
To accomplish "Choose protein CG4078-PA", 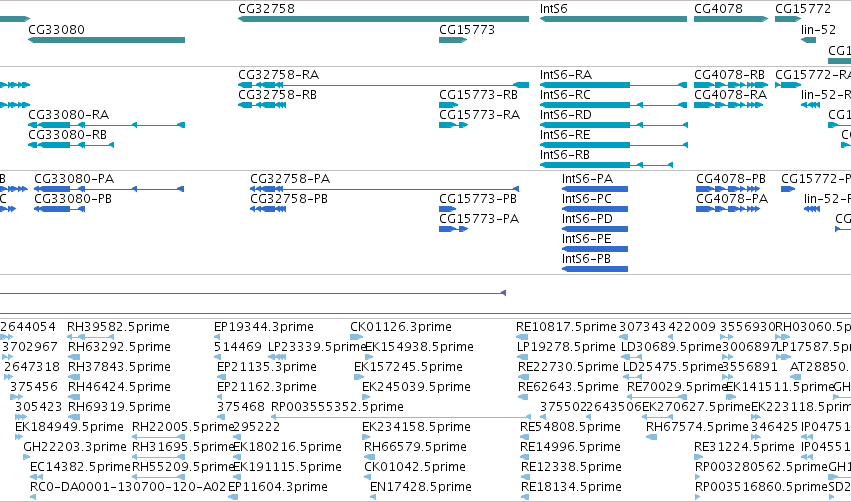I will click(x=732, y=199).
